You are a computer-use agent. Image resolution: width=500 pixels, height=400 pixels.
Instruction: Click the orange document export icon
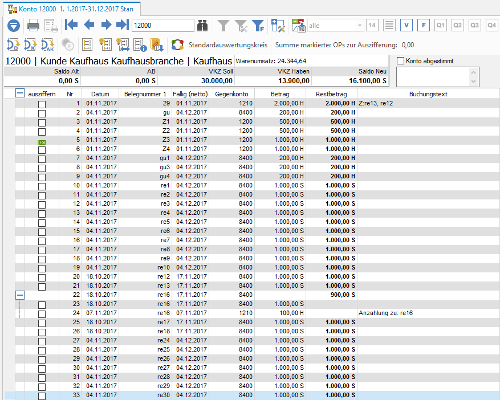pos(157,45)
